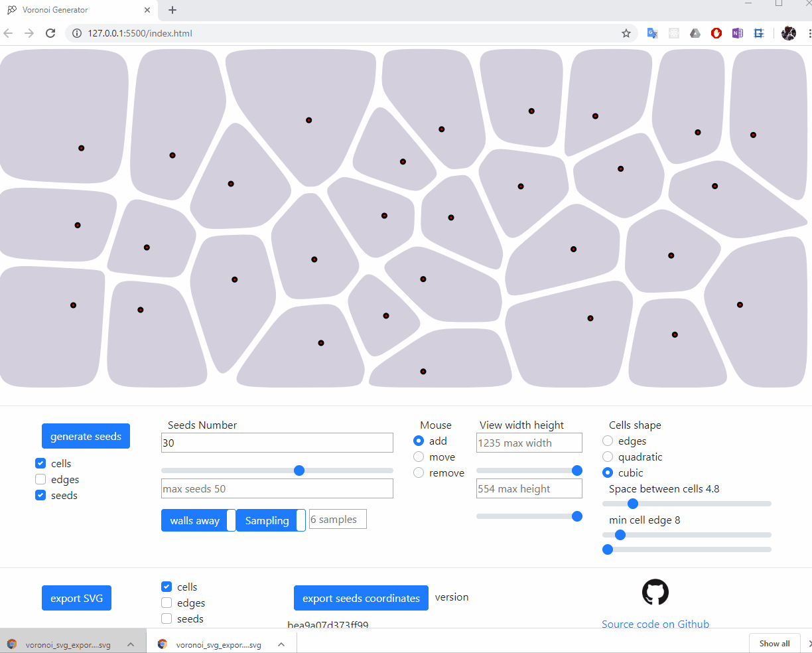The height and width of the screenshot is (653, 812).
Task: Bookmark the page with the star icon
Action: pos(626,33)
